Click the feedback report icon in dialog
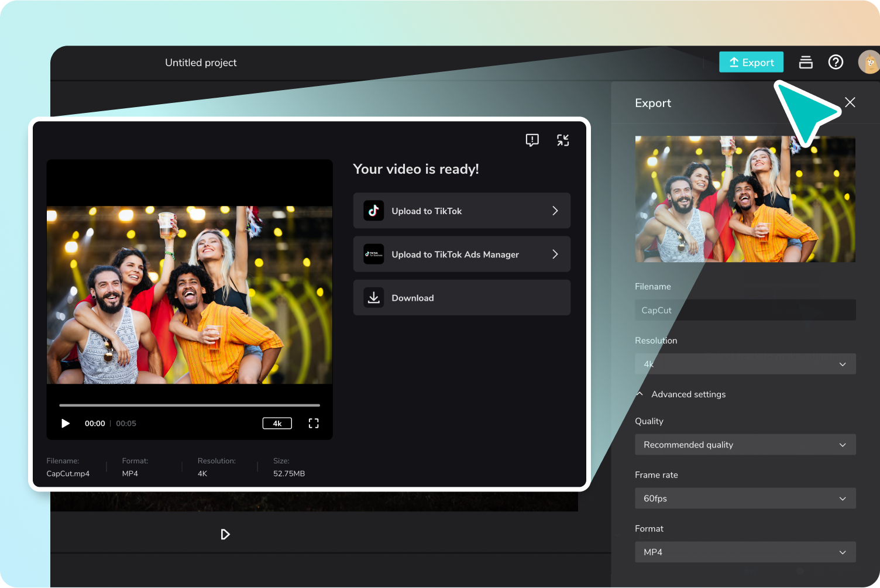 pos(532,140)
